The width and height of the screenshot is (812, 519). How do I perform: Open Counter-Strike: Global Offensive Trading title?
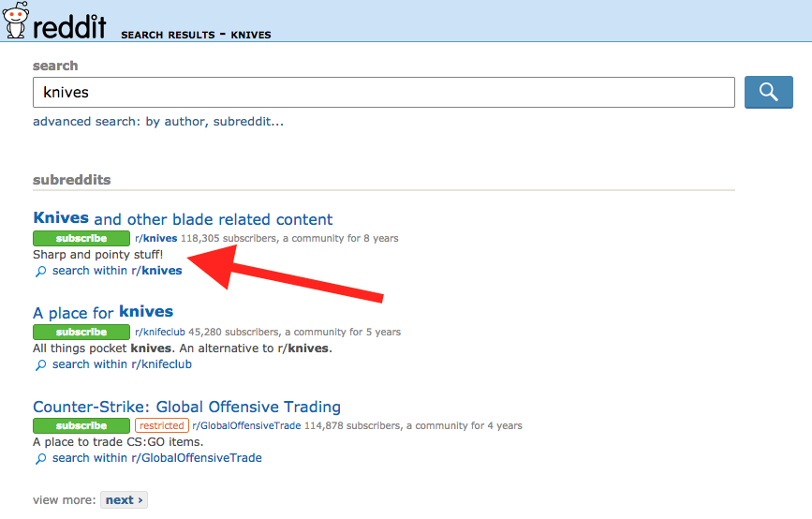click(x=186, y=407)
